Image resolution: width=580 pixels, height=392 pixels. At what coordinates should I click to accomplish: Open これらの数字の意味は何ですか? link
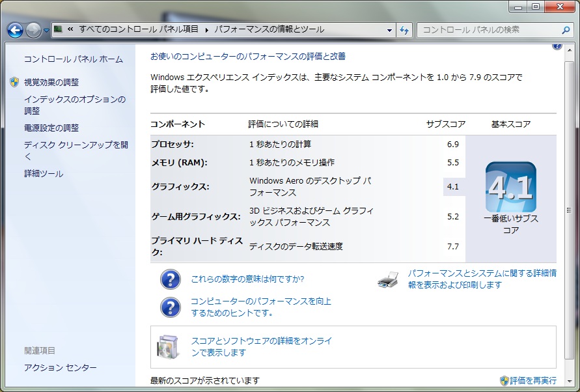coord(247,279)
